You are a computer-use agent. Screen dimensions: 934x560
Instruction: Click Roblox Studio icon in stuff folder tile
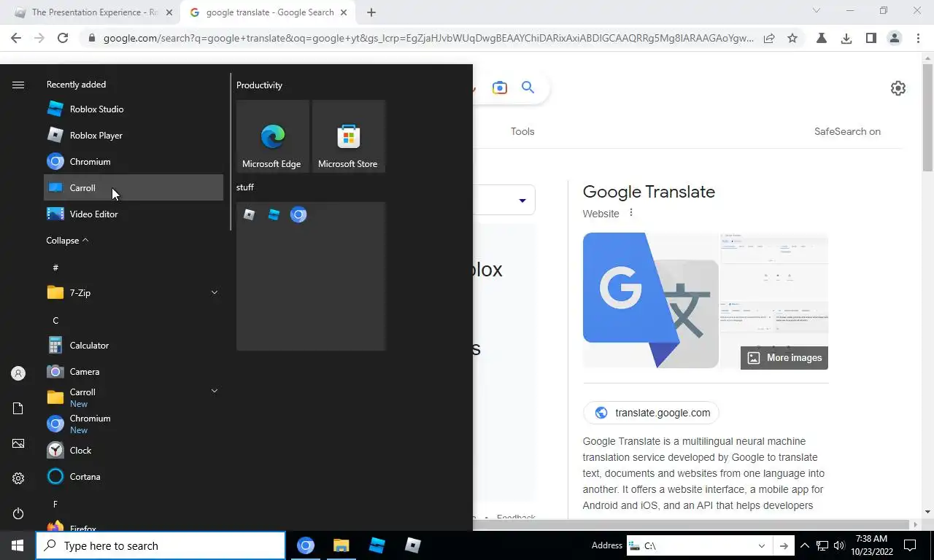[x=274, y=214]
